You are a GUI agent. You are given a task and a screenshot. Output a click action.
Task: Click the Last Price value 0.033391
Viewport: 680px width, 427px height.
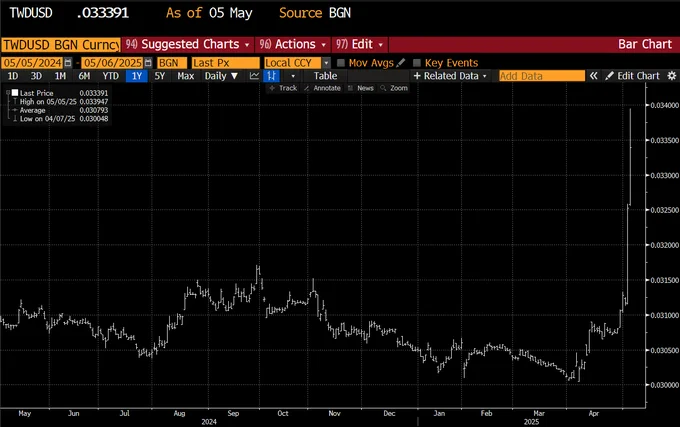(94, 93)
